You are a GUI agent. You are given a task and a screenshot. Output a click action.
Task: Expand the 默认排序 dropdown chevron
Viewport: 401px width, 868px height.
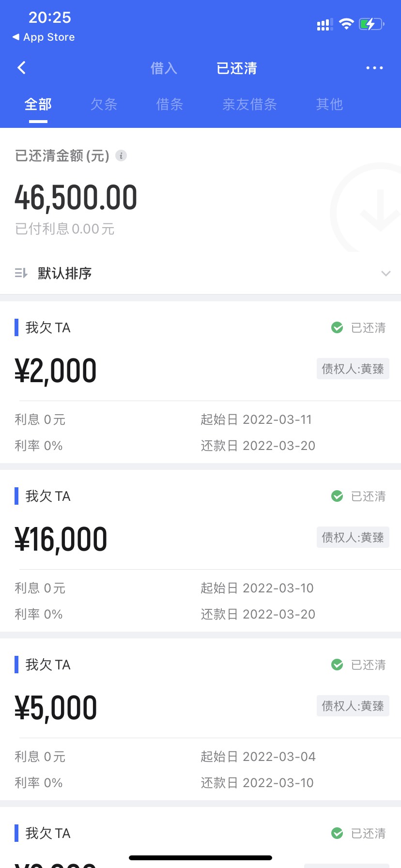coord(386,273)
